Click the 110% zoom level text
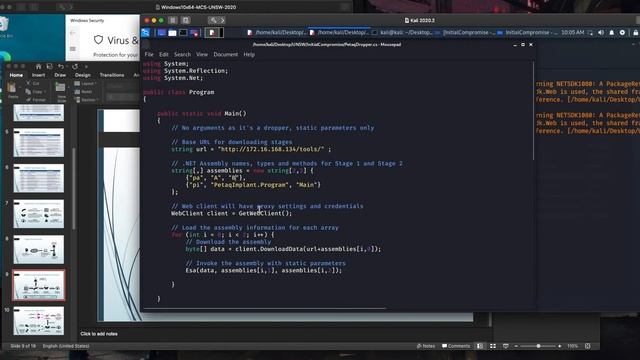Image resolution: width=640 pixels, height=360 pixels. point(573,346)
